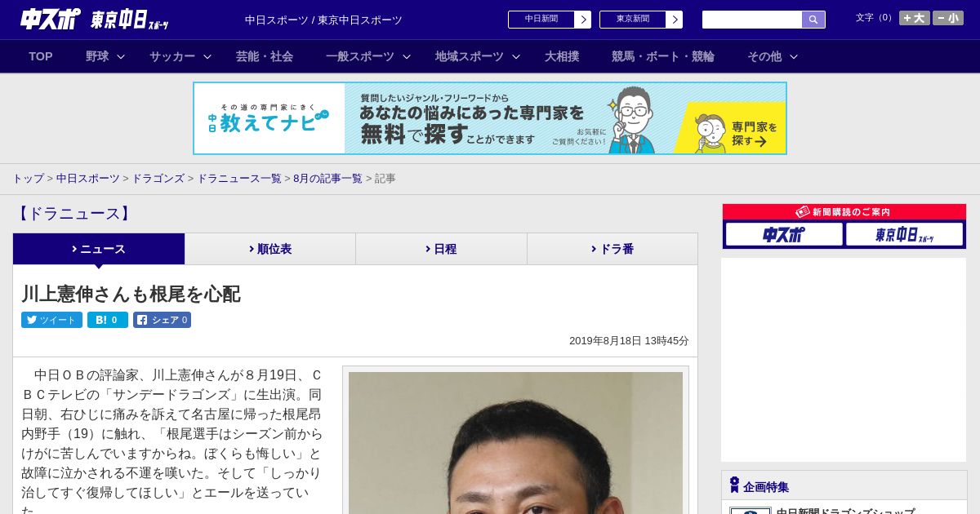
Task: Open the 野球 menu
Action: click(x=97, y=56)
